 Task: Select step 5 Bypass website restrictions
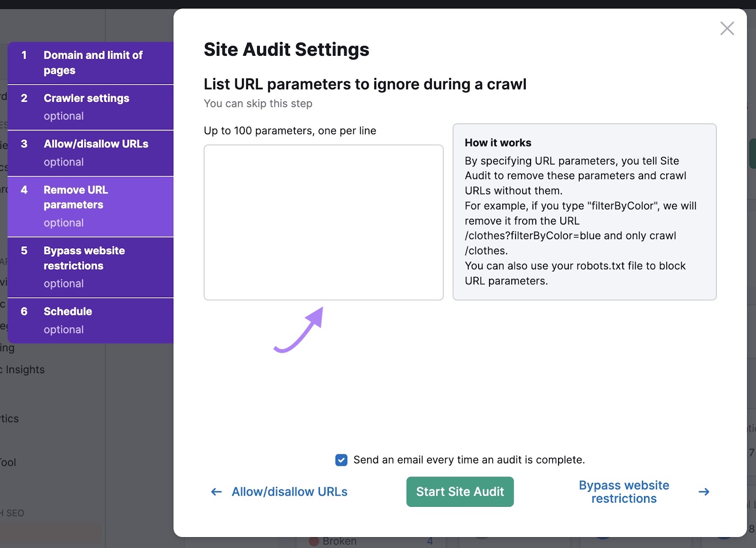(90, 266)
